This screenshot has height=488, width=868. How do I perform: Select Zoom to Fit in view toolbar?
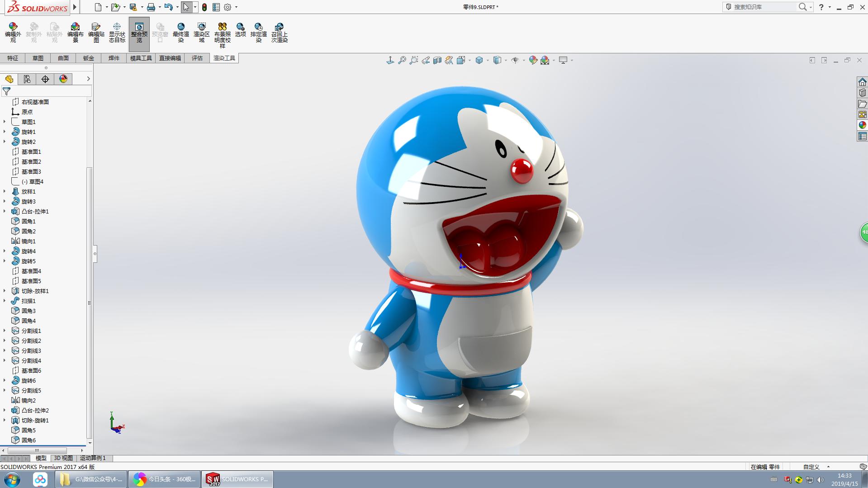tap(402, 60)
